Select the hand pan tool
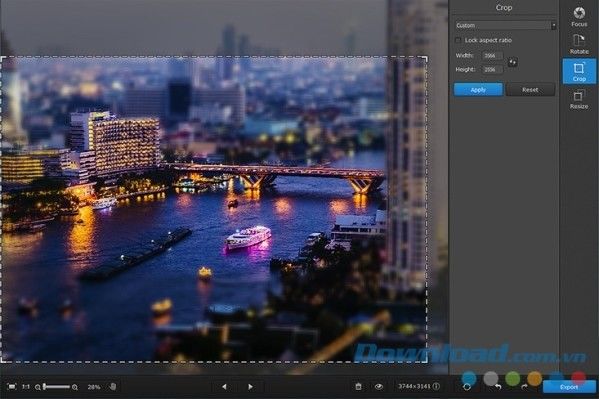The image size is (599, 399). point(113,386)
